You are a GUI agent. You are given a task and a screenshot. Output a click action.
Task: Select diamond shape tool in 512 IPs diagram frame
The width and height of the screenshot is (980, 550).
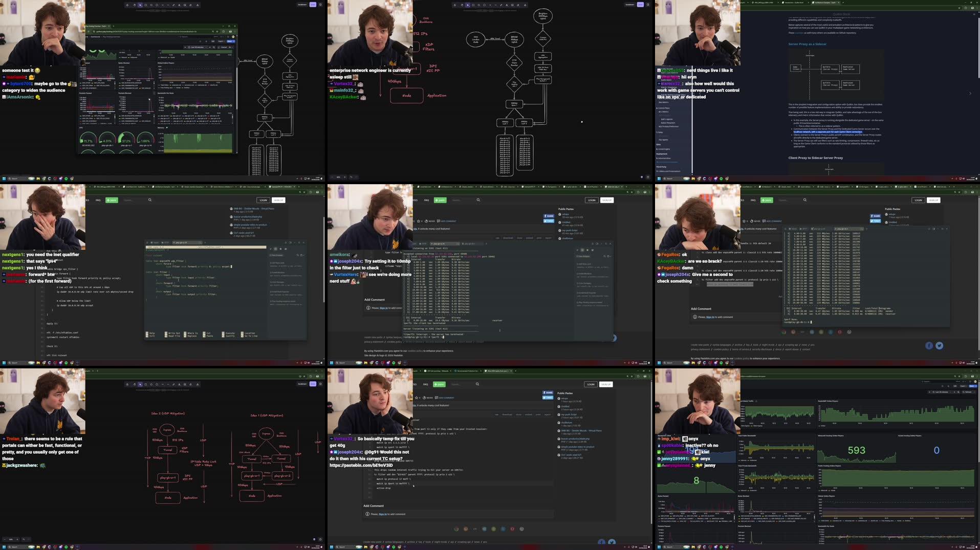(x=479, y=5)
